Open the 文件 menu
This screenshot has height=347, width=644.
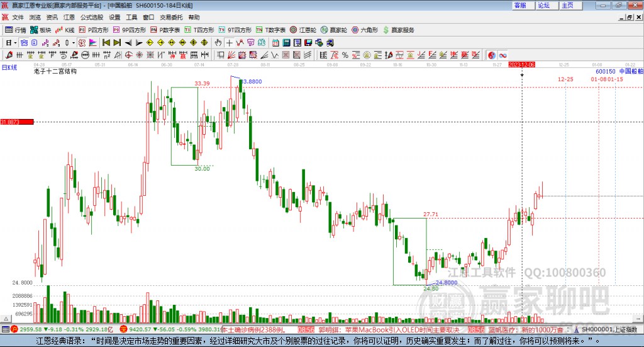click(x=18, y=17)
